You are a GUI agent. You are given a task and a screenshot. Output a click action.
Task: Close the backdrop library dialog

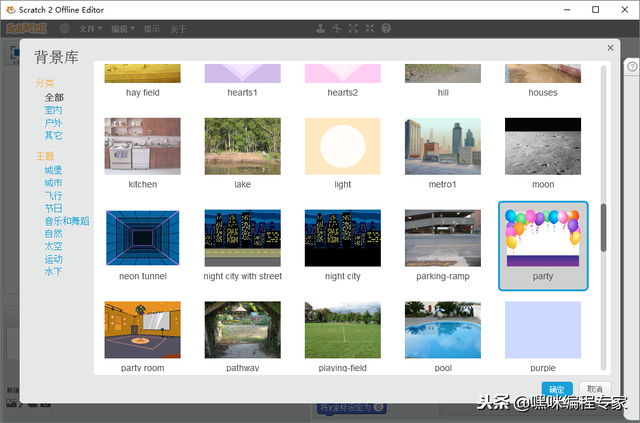click(x=610, y=48)
